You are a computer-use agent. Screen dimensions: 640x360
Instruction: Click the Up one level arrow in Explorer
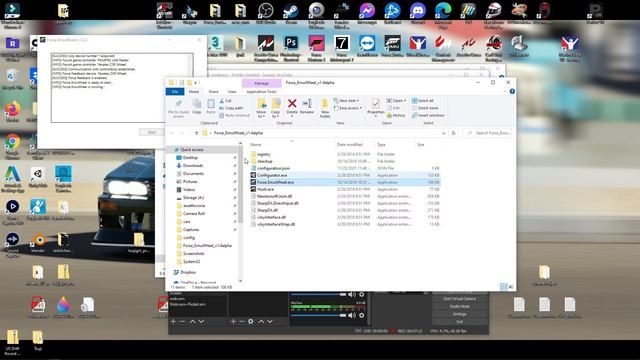(x=196, y=133)
